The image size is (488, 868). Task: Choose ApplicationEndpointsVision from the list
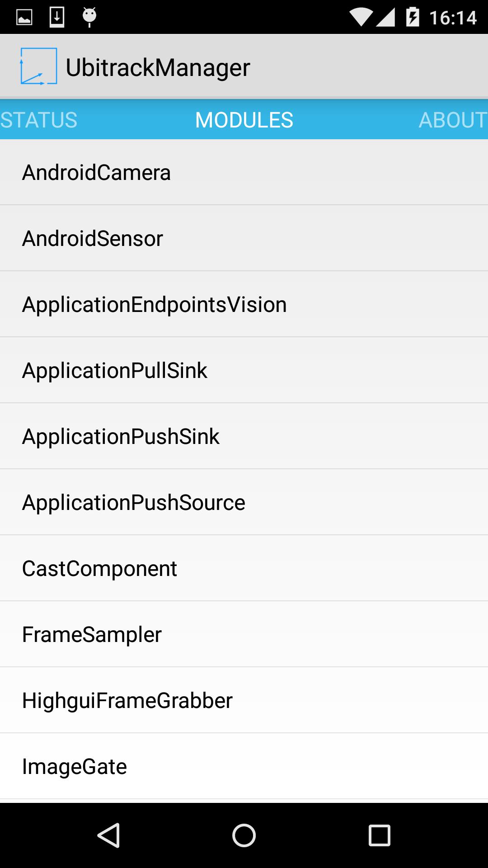pos(244,304)
